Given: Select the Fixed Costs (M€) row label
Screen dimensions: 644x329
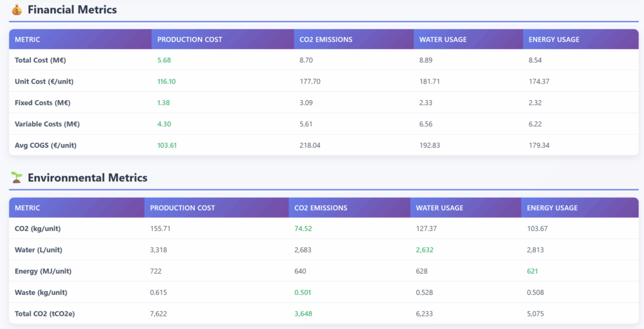Looking at the screenshot, I should [42, 103].
